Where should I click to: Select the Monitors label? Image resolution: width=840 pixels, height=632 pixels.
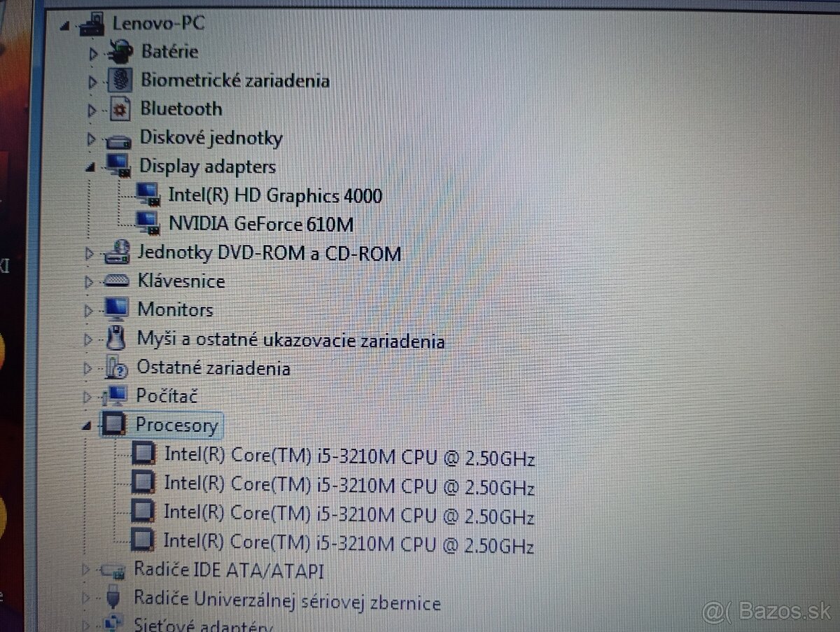click(176, 309)
